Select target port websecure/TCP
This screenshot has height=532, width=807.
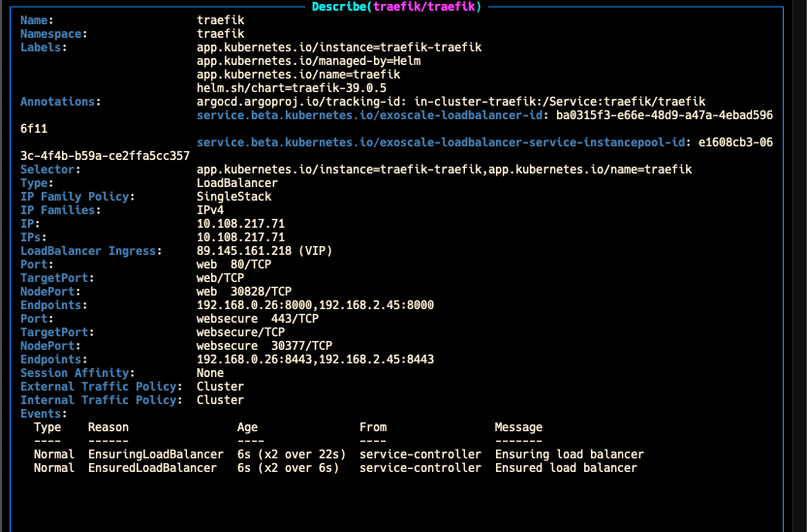[240, 332]
